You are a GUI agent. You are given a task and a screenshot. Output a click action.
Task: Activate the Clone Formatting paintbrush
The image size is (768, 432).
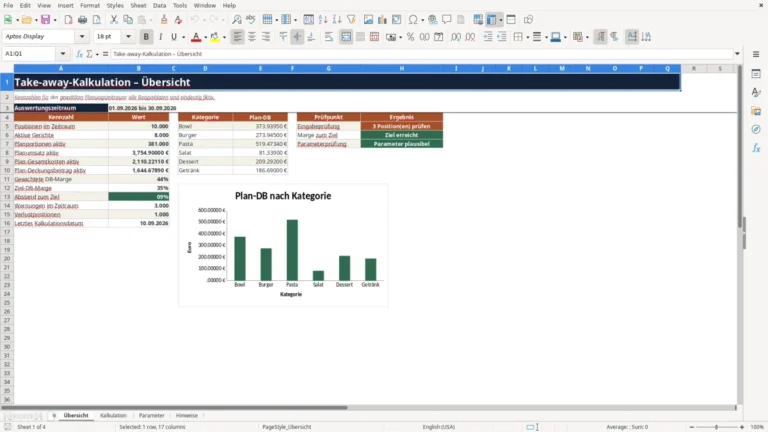coord(164,20)
